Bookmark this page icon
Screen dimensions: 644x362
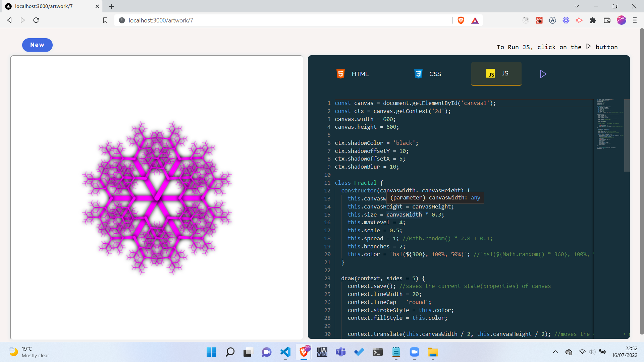point(105,20)
